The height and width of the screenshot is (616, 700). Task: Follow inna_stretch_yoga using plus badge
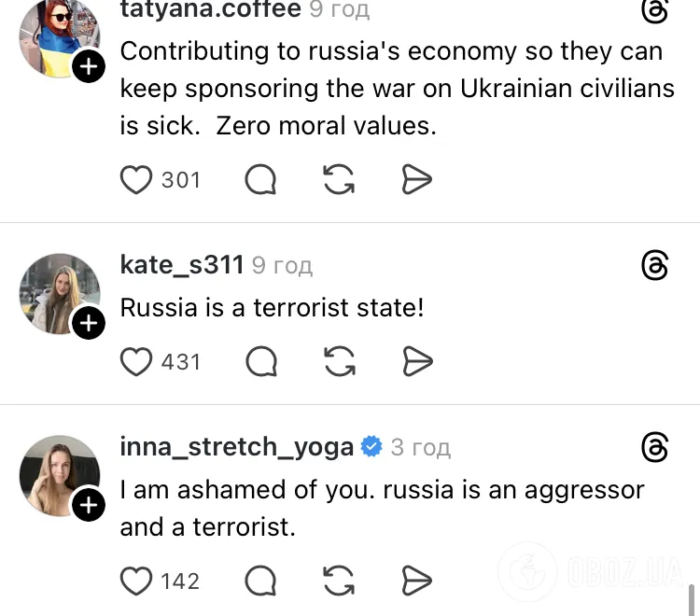pyautogui.click(x=89, y=505)
